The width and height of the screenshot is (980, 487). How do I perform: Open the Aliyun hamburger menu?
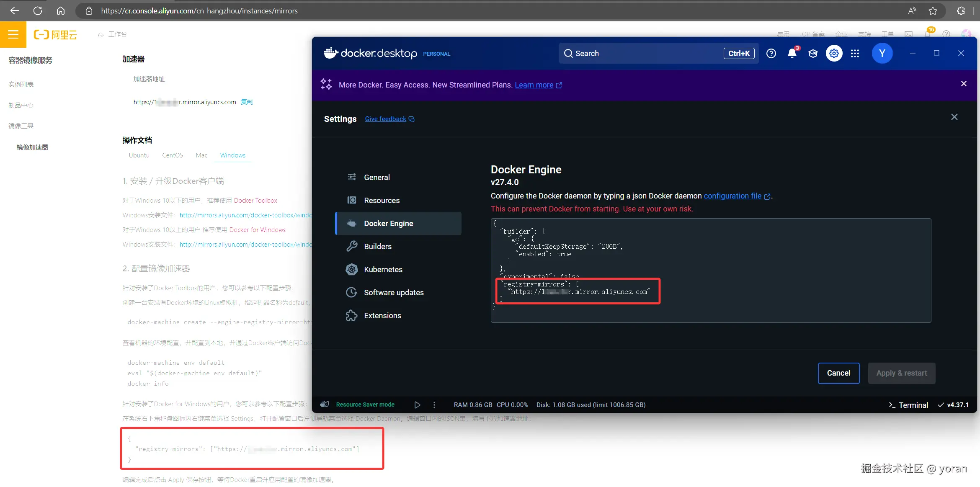(x=13, y=34)
